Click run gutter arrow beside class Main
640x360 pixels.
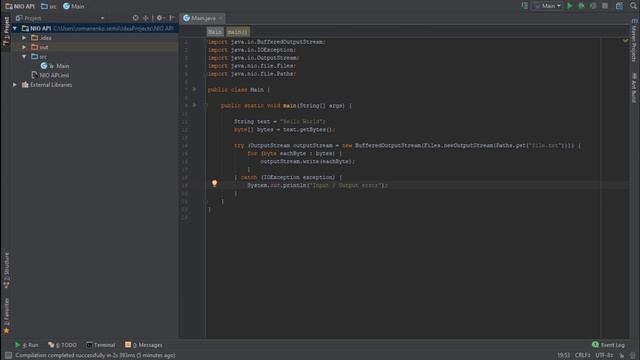click(195, 89)
